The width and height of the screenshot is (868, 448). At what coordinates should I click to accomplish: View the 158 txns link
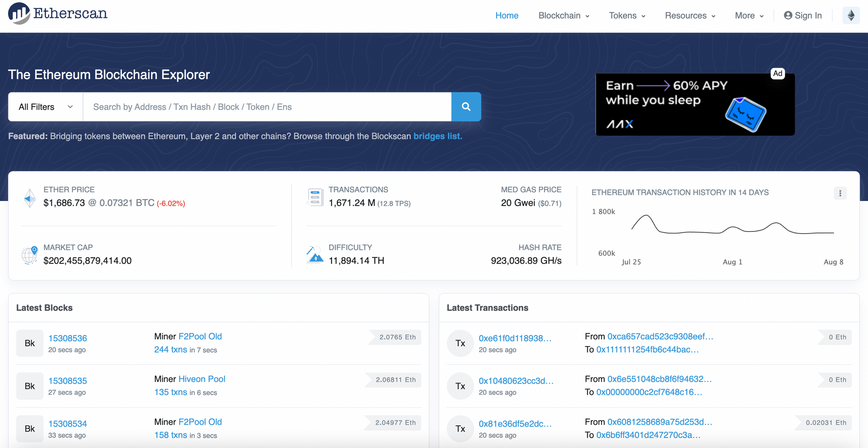coord(171,435)
